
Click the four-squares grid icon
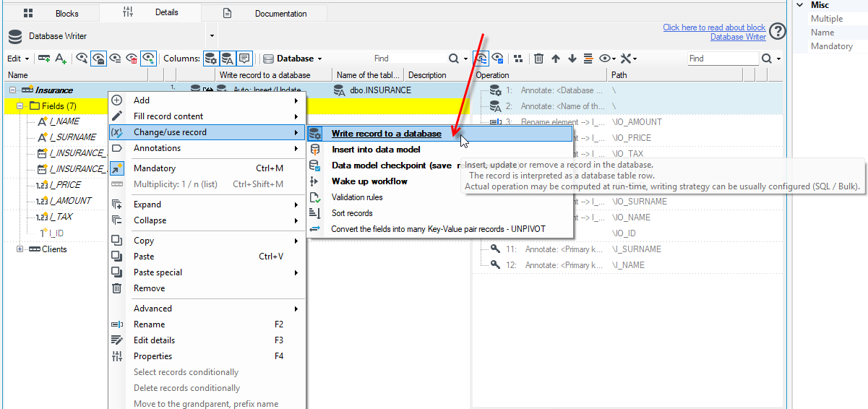point(518,59)
